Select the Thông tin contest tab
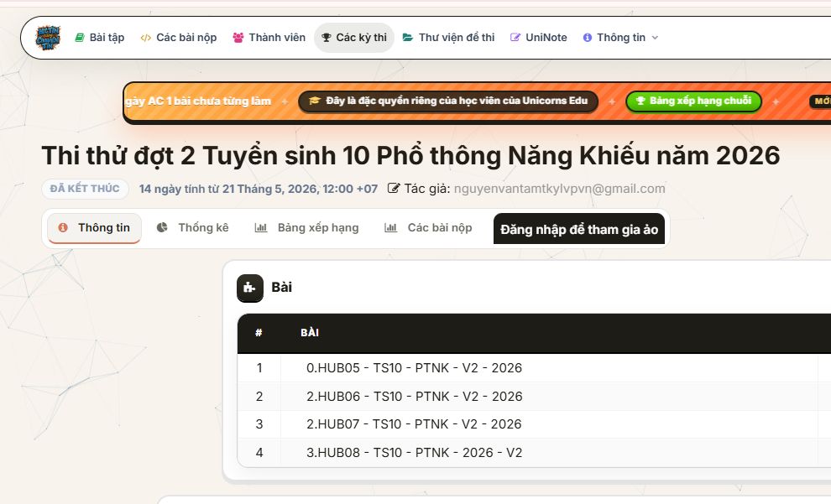 pos(94,227)
